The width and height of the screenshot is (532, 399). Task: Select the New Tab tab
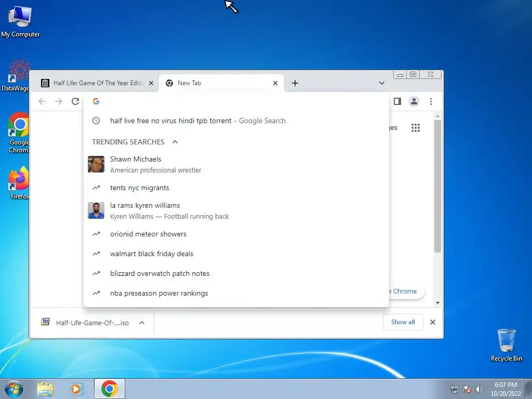[221, 83]
